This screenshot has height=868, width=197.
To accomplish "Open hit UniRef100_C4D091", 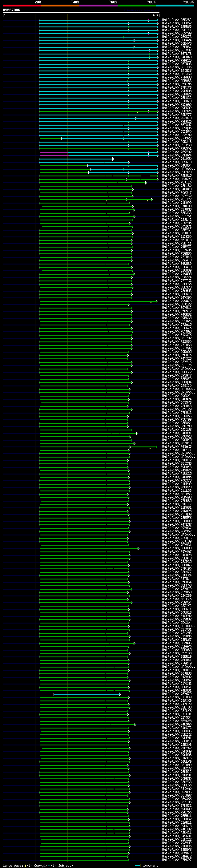I will pyautogui.click(x=177, y=433).
